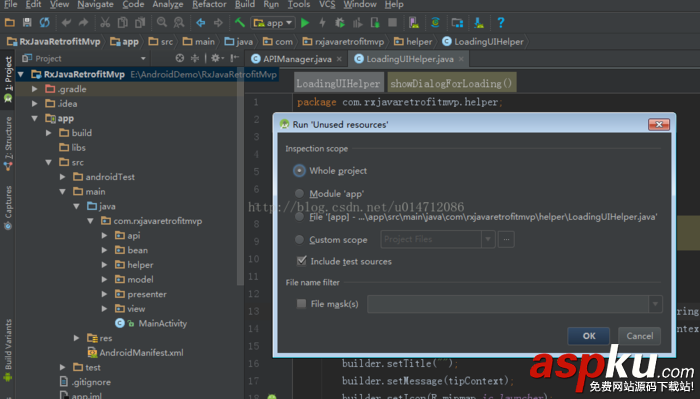
Task: Open the Analyze menu
Action: click(x=168, y=4)
